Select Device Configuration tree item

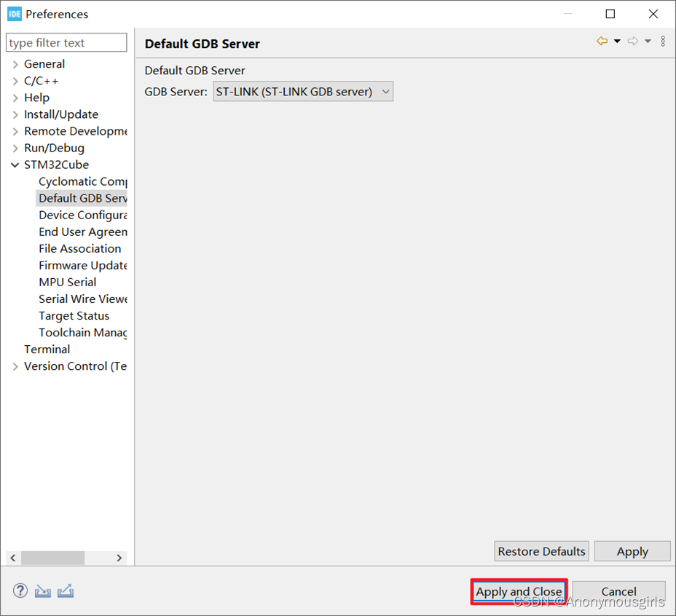pyautogui.click(x=83, y=215)
